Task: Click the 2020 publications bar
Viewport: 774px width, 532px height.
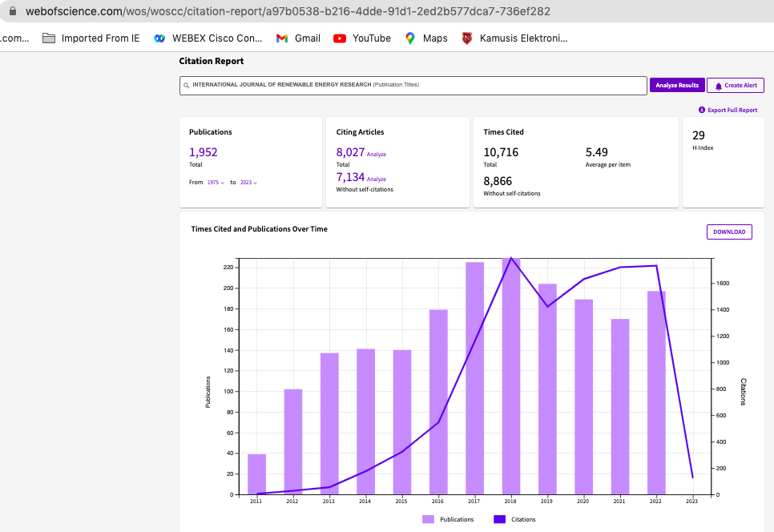Action: [x=584, y=397]
